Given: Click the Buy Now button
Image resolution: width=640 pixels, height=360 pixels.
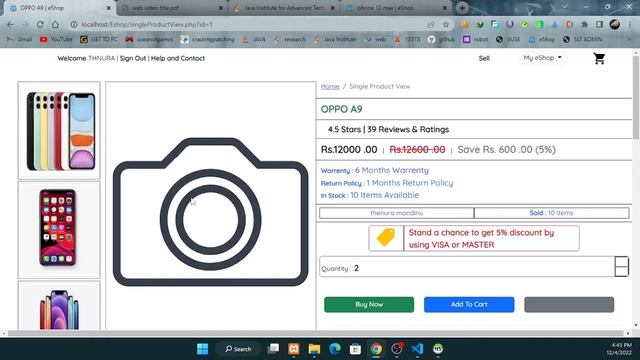Looking at the screenshot, I should [x=369, y=304].
